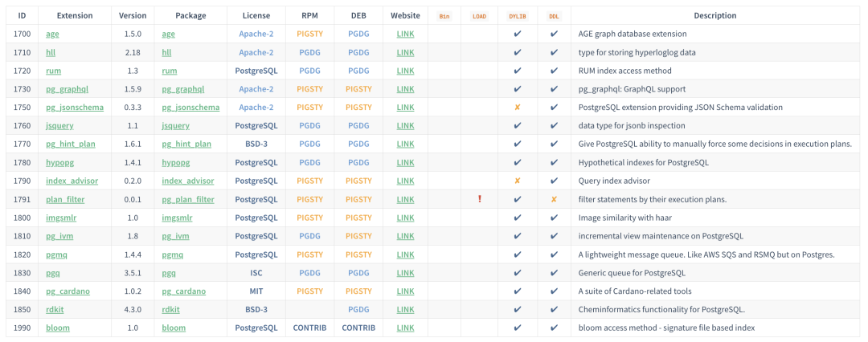Screen dimensions: 868x342
Task: Click the DDL checkmark in the rdkit row
Action: pos(554,309)
